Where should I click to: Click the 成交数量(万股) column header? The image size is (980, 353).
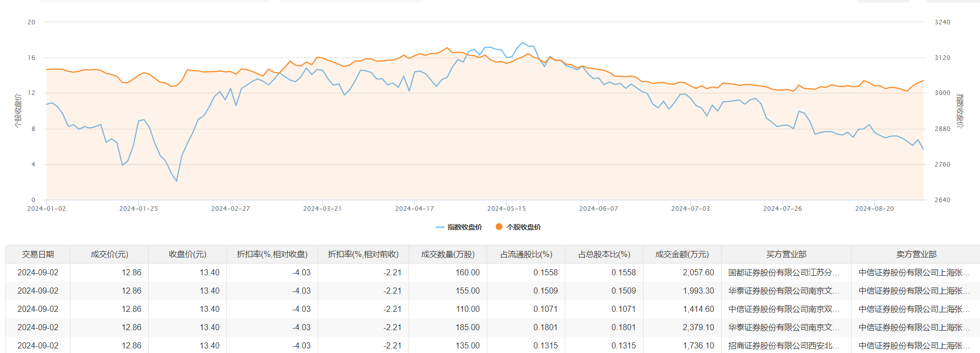click(x=448, y=254)
